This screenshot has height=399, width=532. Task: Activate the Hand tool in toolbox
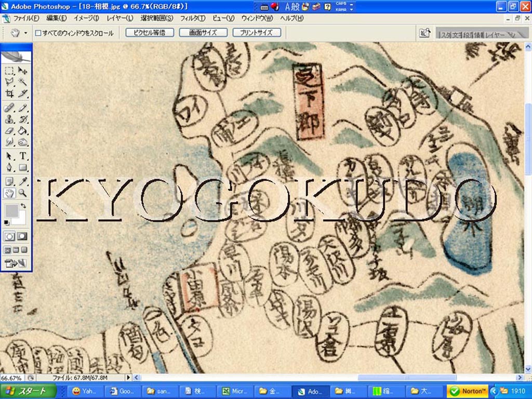(x=9, y=193)
